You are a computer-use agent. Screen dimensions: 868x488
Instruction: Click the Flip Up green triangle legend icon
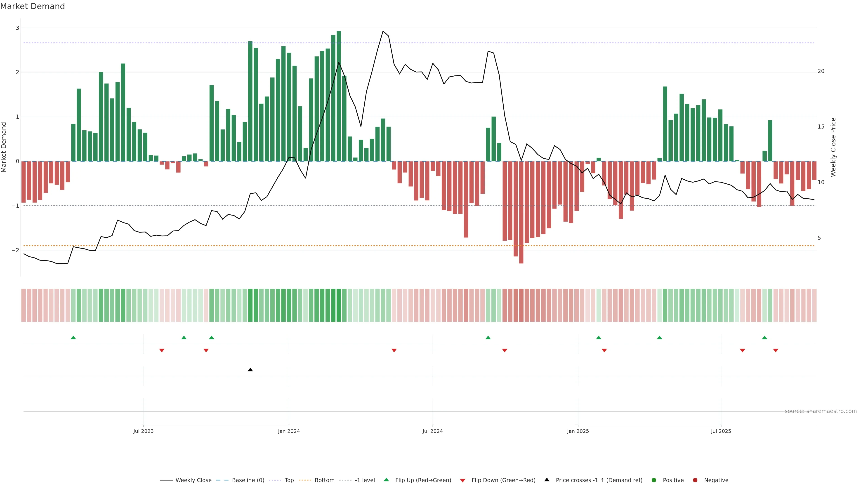[x=386, y=480]
